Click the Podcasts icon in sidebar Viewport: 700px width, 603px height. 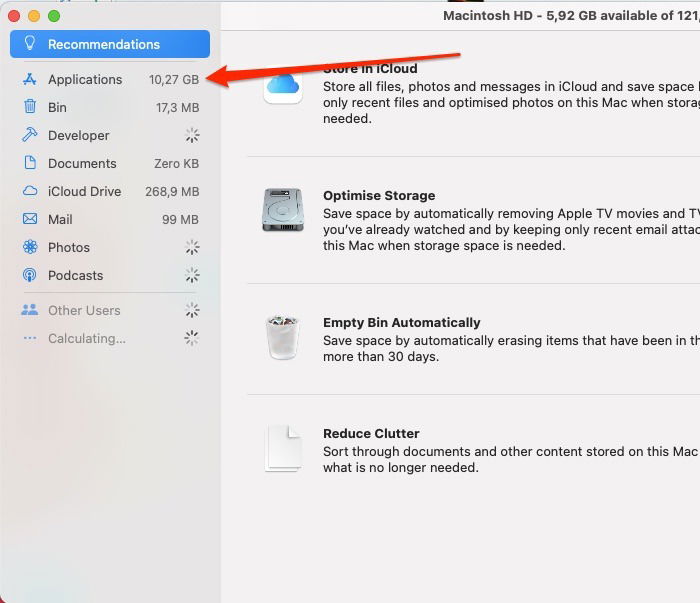click(x=29, y=275)
